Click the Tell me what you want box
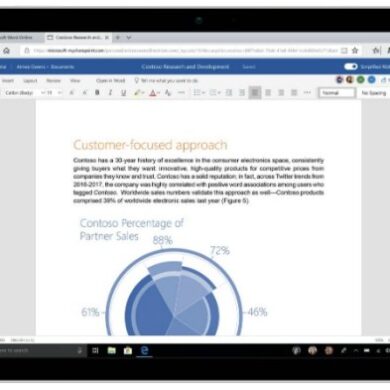 click(166, 81)
